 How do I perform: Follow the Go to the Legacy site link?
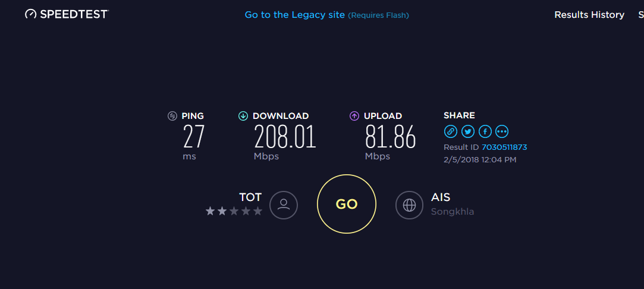(294, 15)
